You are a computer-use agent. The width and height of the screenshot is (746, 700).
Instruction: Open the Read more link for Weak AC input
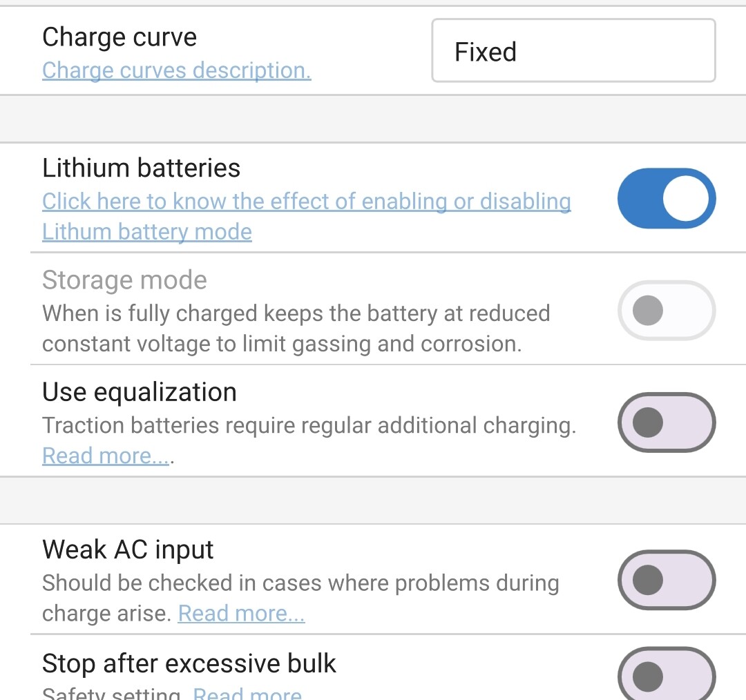241,613
